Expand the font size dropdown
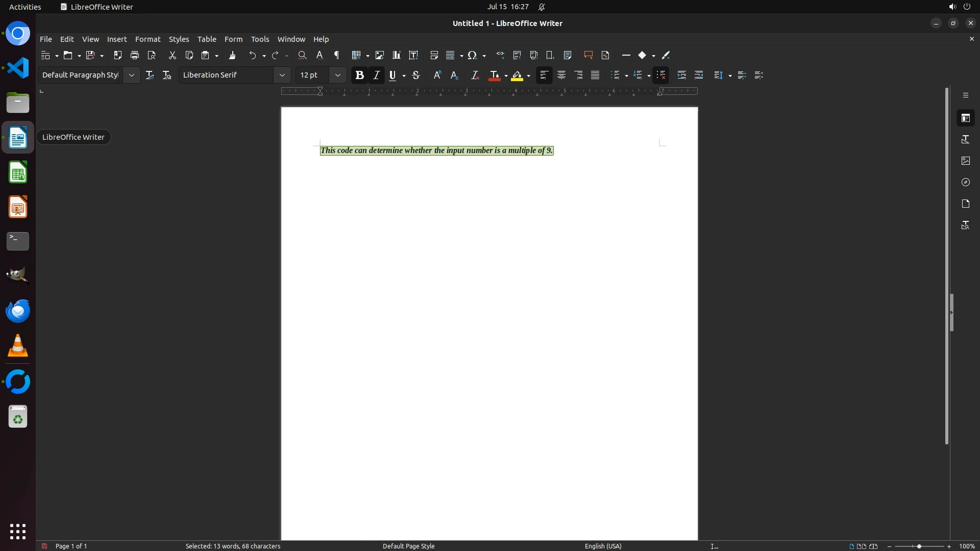Screen dimensions: 980x551 (x=337, y=75)
